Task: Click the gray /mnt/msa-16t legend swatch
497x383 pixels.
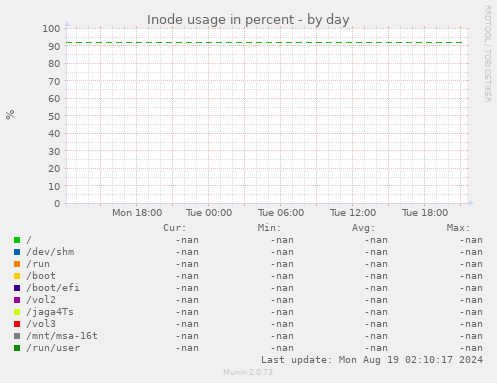Action: point(17,336)
